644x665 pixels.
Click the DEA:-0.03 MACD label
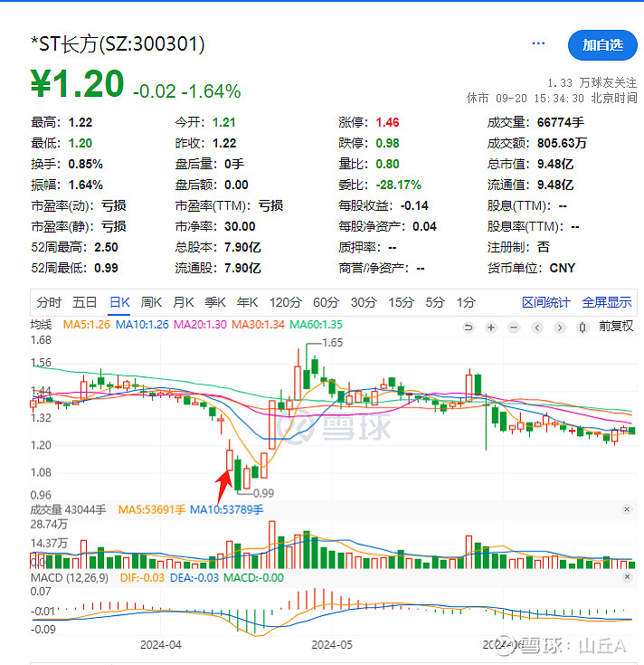point(194,577)
